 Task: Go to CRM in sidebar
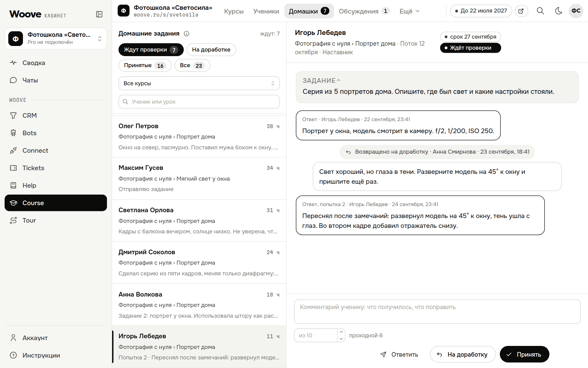[x=56, y=116]
